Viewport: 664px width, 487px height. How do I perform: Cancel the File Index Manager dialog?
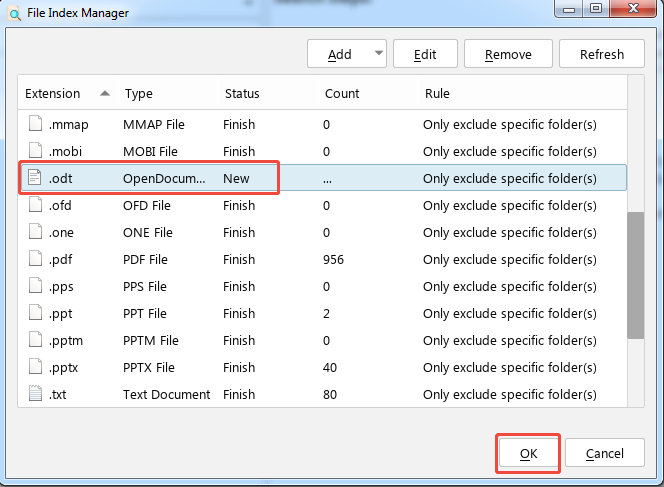point(604,453)
